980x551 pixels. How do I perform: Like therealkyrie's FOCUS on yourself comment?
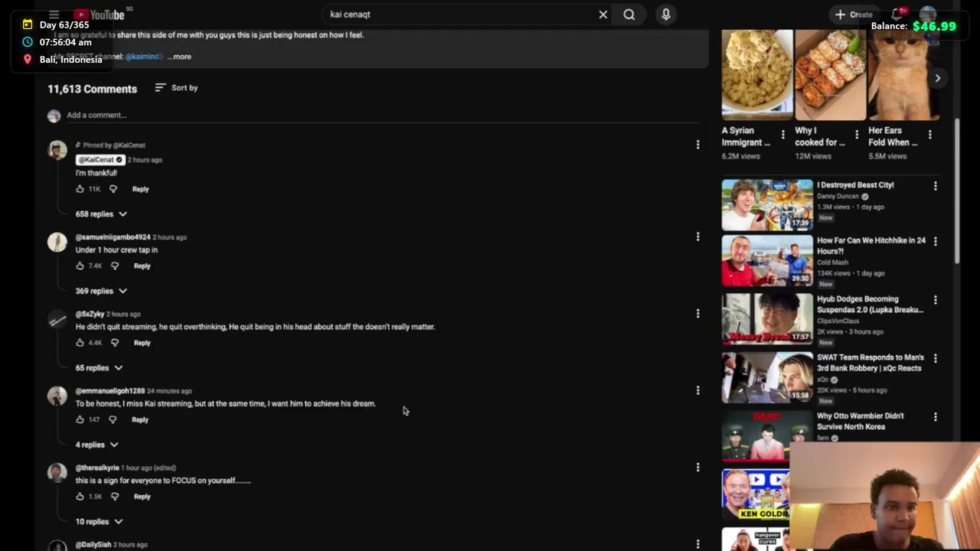[80, 497]
